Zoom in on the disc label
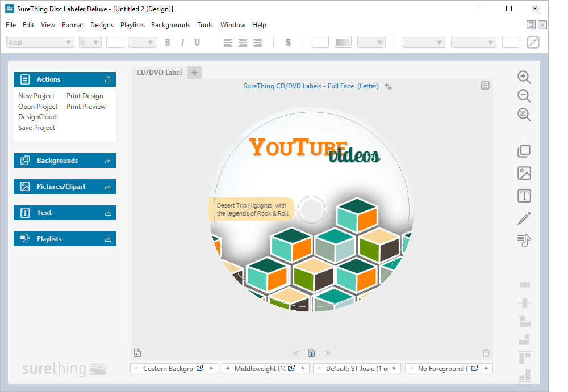Viewport: 568px width, 392px height. point(523,77)
